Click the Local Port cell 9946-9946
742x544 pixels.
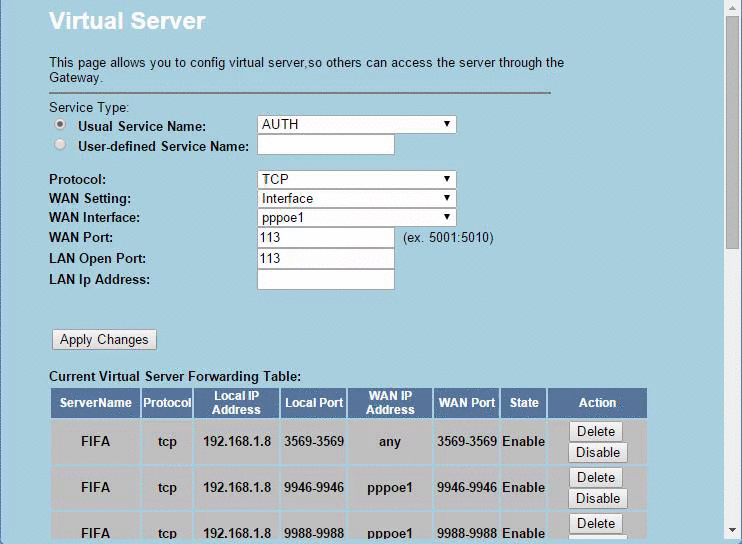(x=314, y=488)
